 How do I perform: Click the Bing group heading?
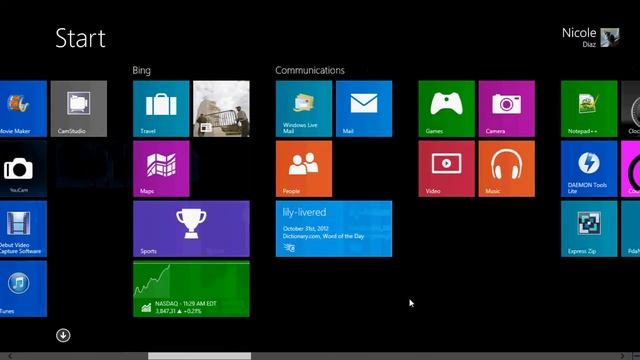[x=142, y=70]
